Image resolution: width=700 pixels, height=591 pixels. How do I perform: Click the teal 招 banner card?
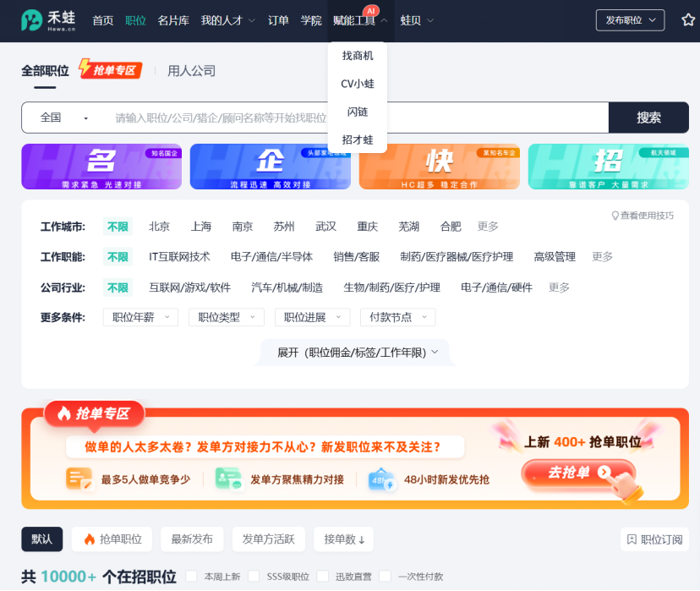pyautogui.click(x=609, y=167)
